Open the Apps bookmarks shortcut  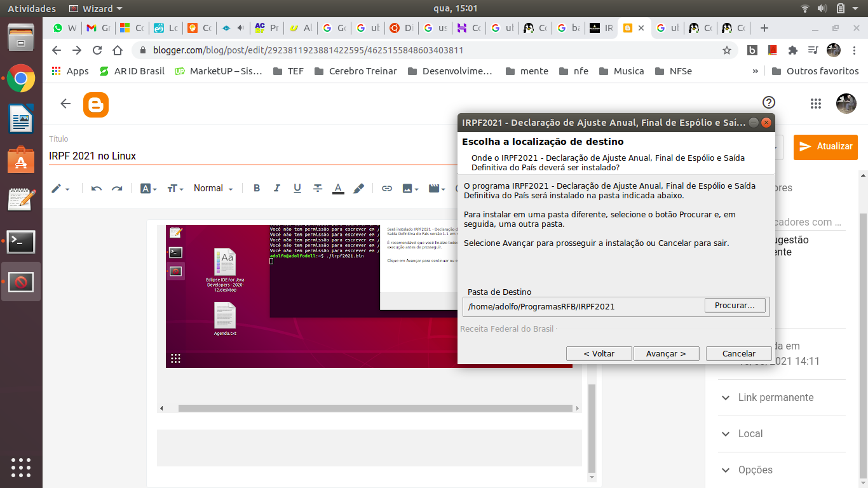pos(70,71)
